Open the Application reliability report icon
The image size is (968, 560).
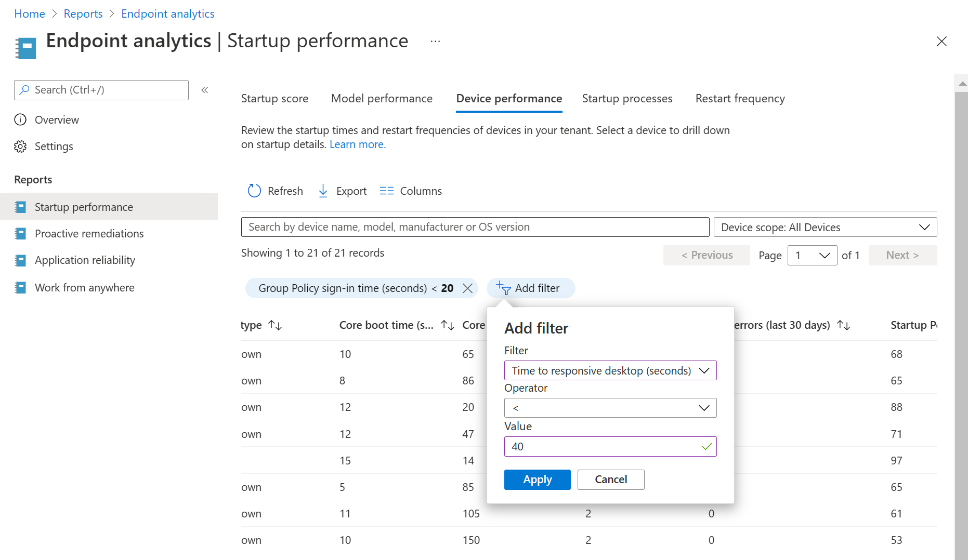[x=20, y=260]
